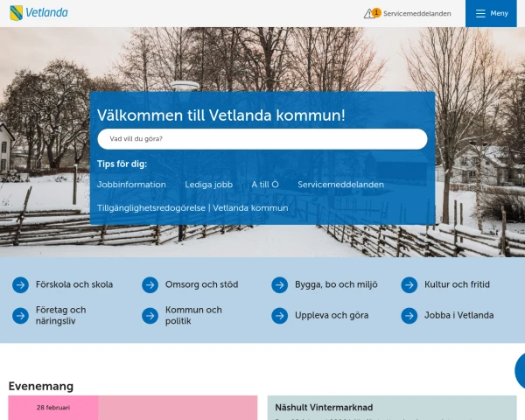Viewport: 525px width, 420px height.
Task: Click arrow icon beside Bygga, bo och miljö
Action: pos(280,285)
